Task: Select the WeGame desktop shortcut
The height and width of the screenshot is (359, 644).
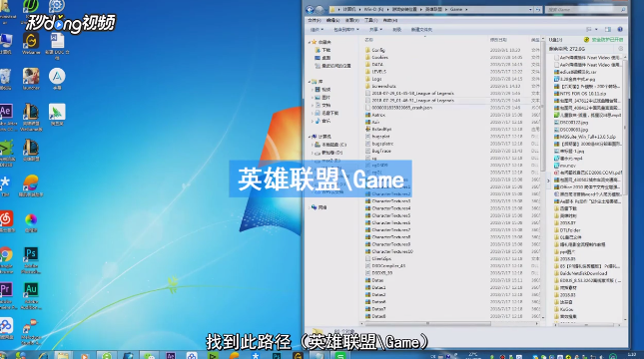Action: [x=31, y=44]
